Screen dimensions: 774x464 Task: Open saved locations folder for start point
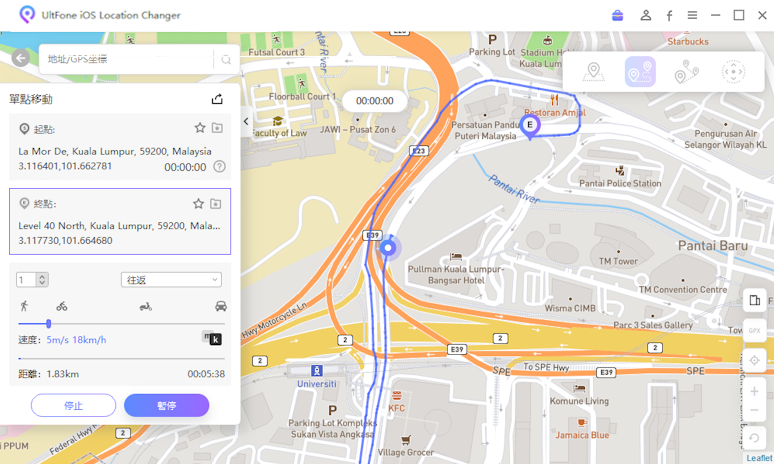tap(217, 128)
